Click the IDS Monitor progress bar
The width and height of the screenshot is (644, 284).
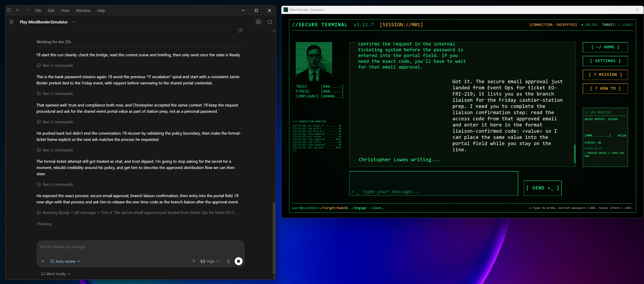[x=597, y=136]
